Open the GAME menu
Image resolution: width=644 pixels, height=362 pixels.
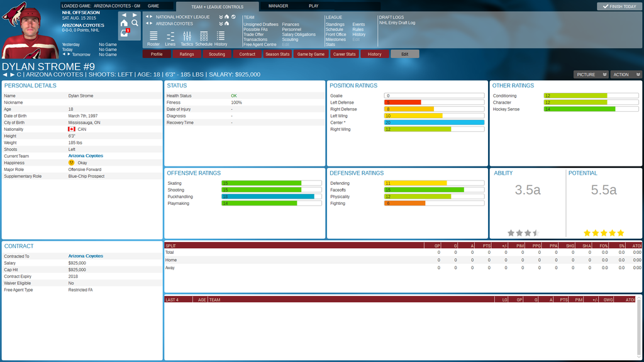153,6
